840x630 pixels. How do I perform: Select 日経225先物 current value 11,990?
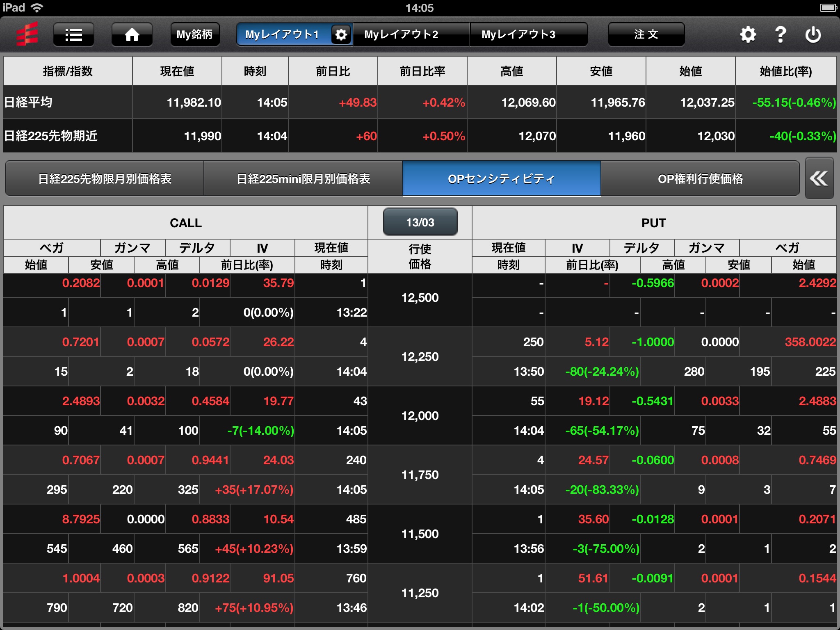[x=203, y=136]
